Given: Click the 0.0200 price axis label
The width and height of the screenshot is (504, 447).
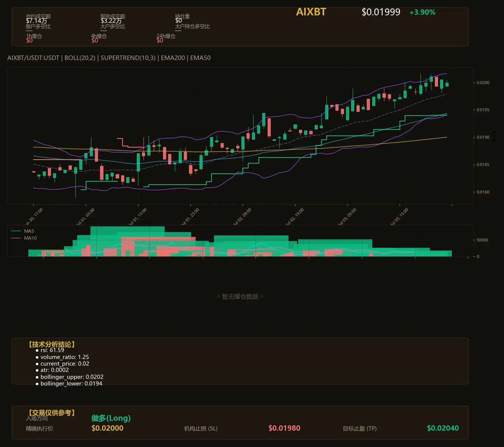Looking at the screenshot, I should (483, 83).
